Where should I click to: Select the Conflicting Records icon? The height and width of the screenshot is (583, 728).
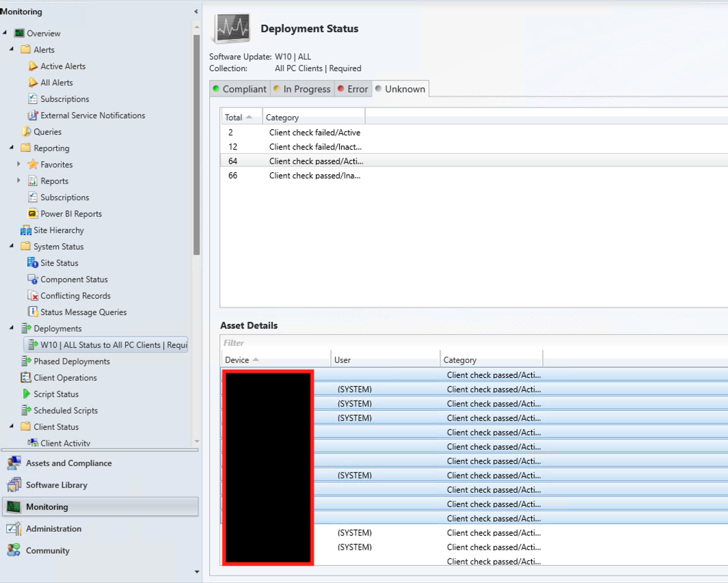point(33,296)
